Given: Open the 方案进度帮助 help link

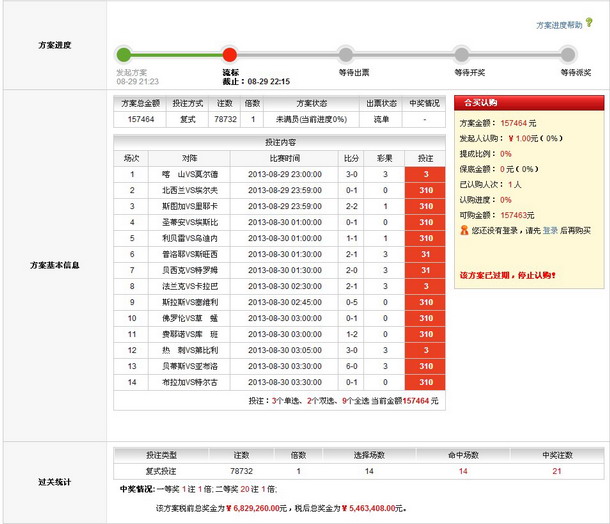Looking at the screenshot, I should pyautogui.click(x=559, y=25).
